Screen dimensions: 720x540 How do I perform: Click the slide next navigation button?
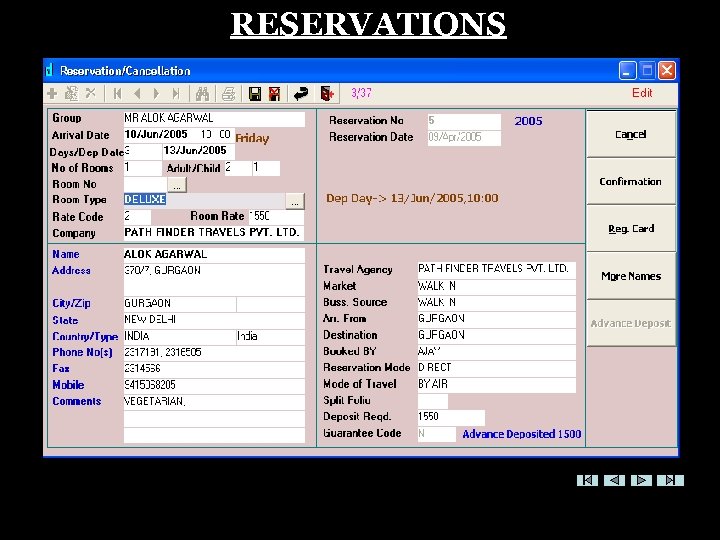click(x=641, y=480)
